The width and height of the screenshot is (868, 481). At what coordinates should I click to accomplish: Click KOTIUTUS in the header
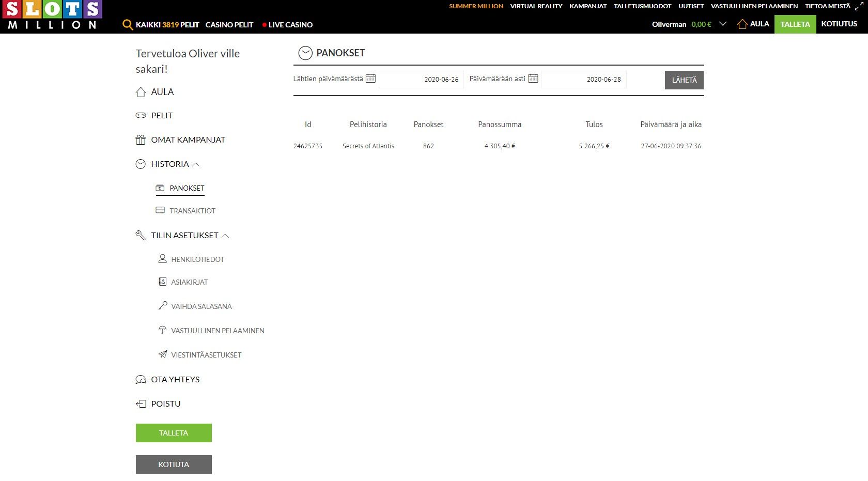click(x=839, y=24)
